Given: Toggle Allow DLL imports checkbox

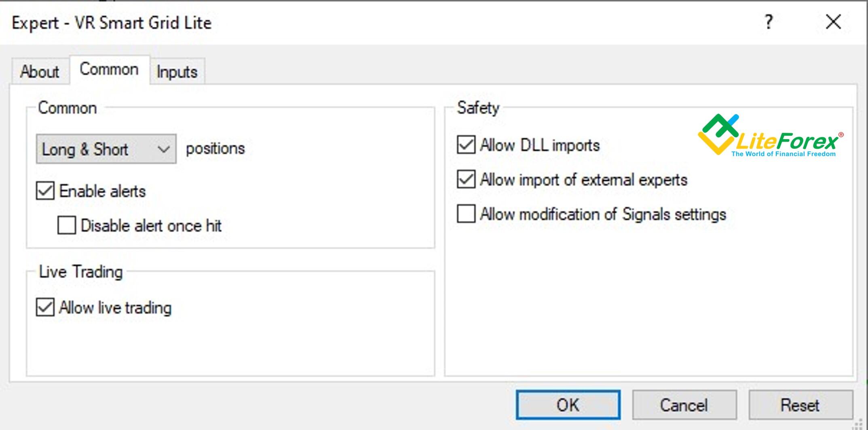Looking at the screenshot, I should tap(466, 145).
